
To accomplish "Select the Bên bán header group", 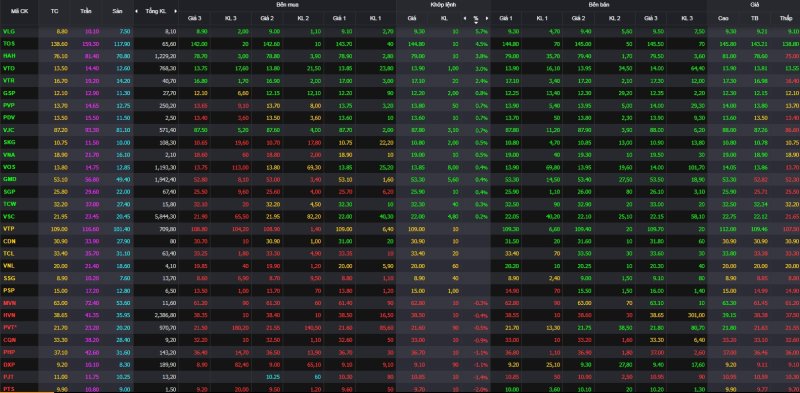I will 599,4.
